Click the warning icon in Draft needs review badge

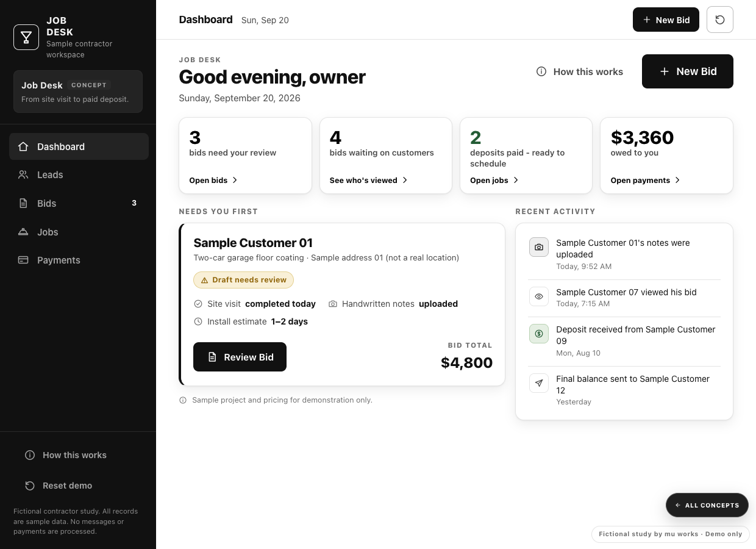(204, 280)
